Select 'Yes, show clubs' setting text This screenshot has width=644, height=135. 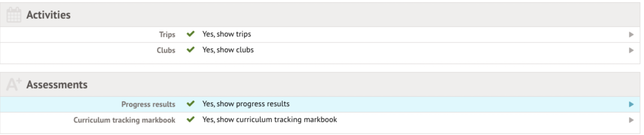click(x=228, y=50)
